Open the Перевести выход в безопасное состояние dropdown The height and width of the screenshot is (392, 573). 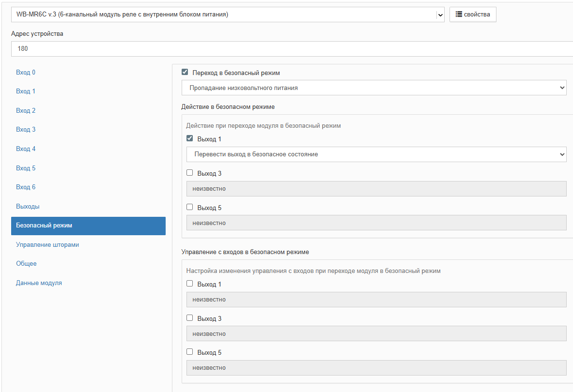tap(376, 154)
